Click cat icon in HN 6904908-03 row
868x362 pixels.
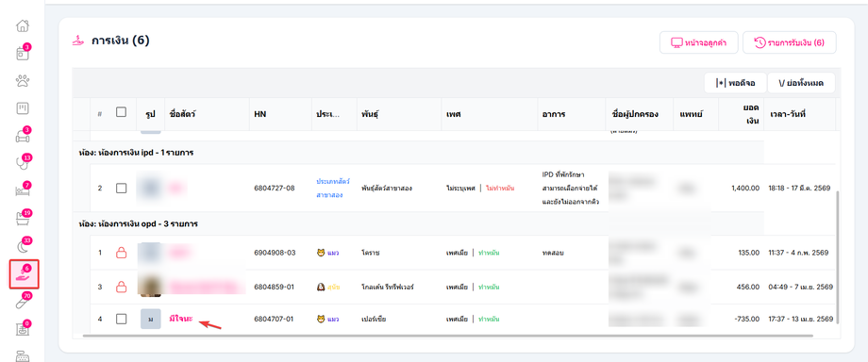(x=321, y=253)
